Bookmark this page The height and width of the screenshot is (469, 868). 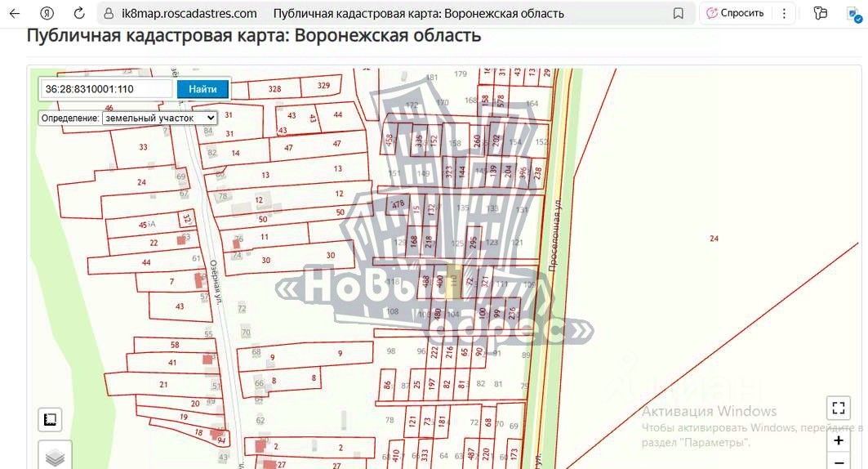click(678, 13)
